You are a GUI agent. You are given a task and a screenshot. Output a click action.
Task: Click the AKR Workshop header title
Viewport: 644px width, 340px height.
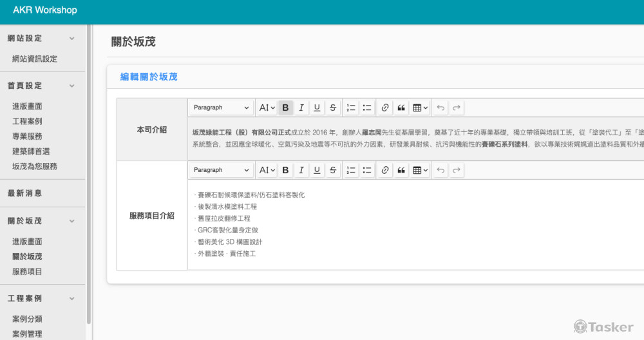45,10
